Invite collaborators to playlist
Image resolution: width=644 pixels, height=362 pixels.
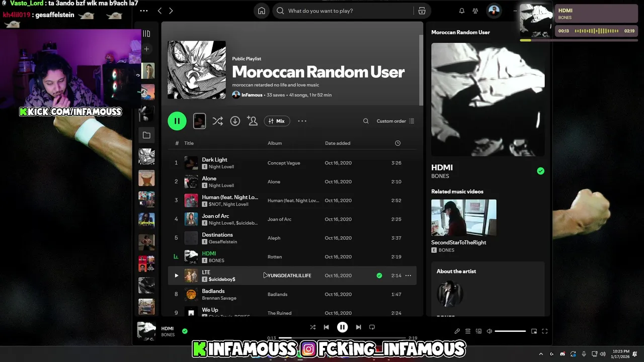coord(253,121)
